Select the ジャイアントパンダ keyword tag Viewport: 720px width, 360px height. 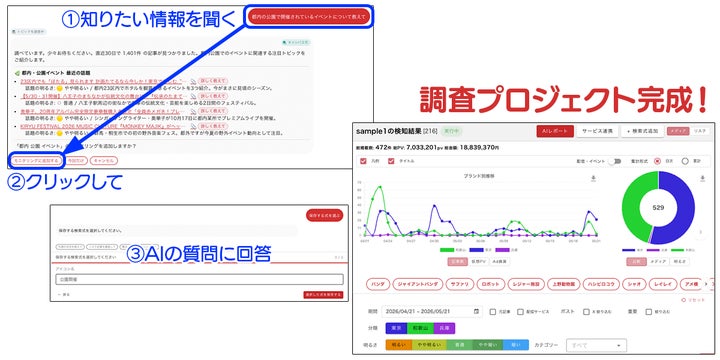click(x=418, y=284)
